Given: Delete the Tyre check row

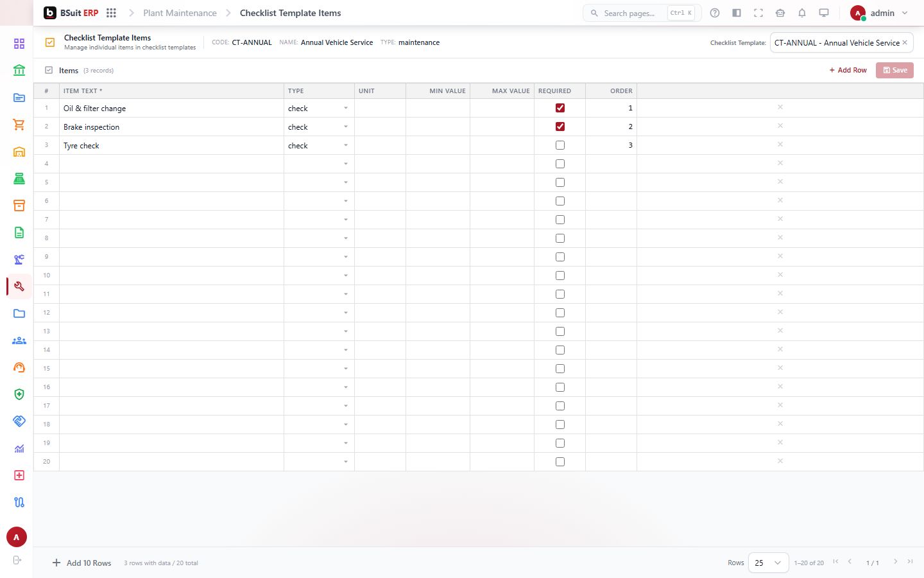Looking at the screenshot, I should (x=780, y=144).
